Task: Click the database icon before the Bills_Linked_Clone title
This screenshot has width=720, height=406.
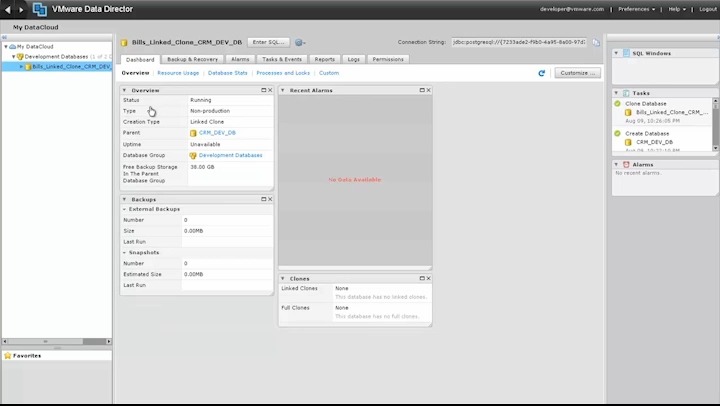Action: pyautogui.click(x=124, y=42)
